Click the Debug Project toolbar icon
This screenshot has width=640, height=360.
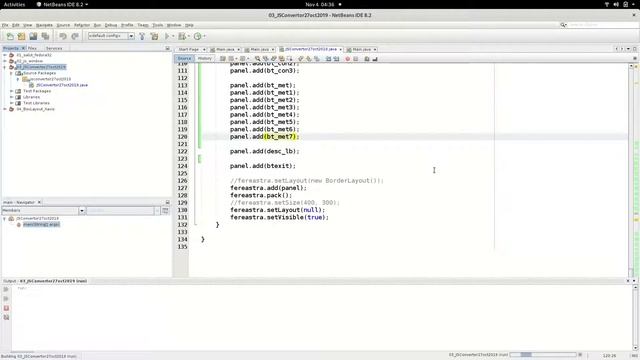[182, 36]
